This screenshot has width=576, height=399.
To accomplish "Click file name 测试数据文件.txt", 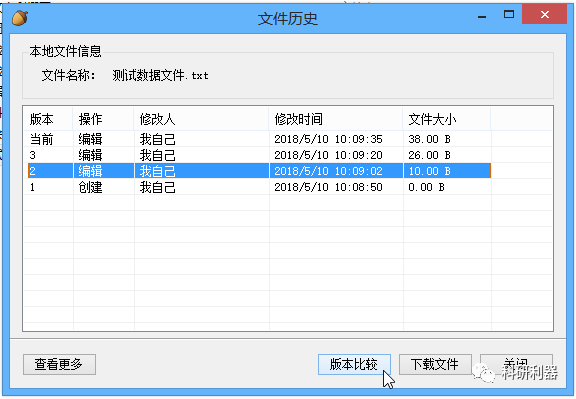I will 161,75.
